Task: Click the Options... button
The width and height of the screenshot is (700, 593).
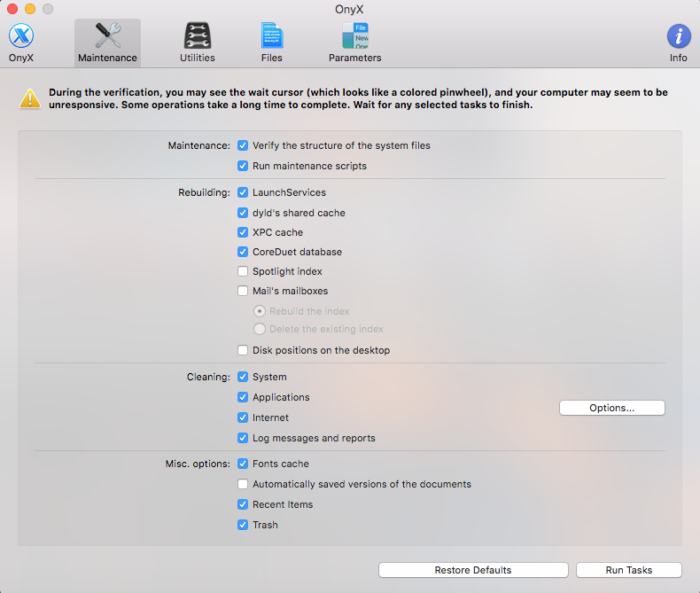Action: coord(611,408)
